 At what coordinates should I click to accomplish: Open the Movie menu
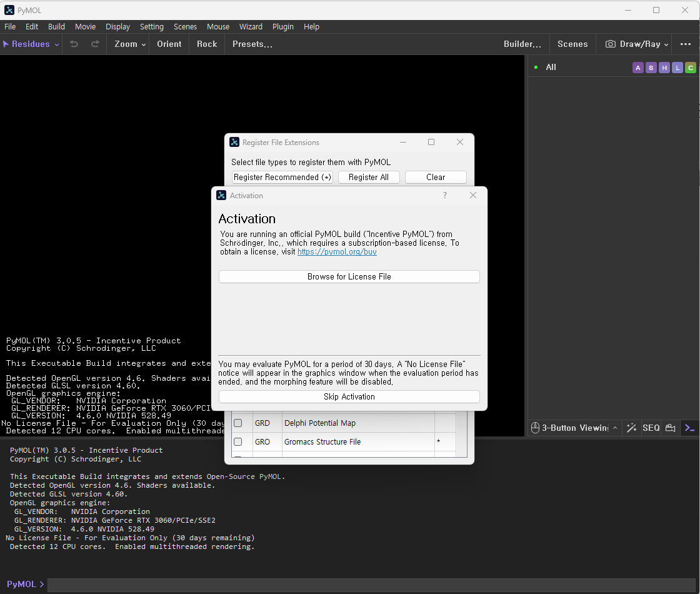click(85, 27)
